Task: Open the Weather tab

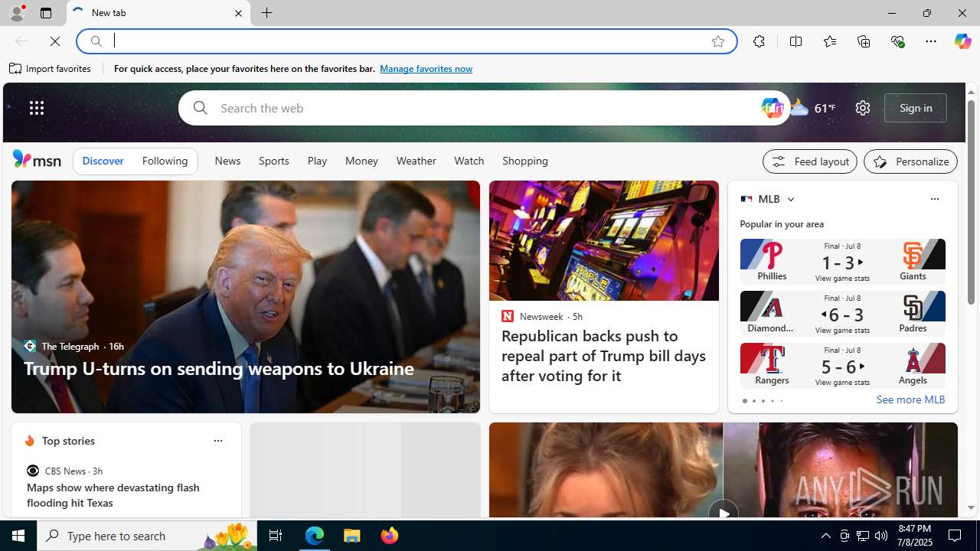Action: coord(416,161)
